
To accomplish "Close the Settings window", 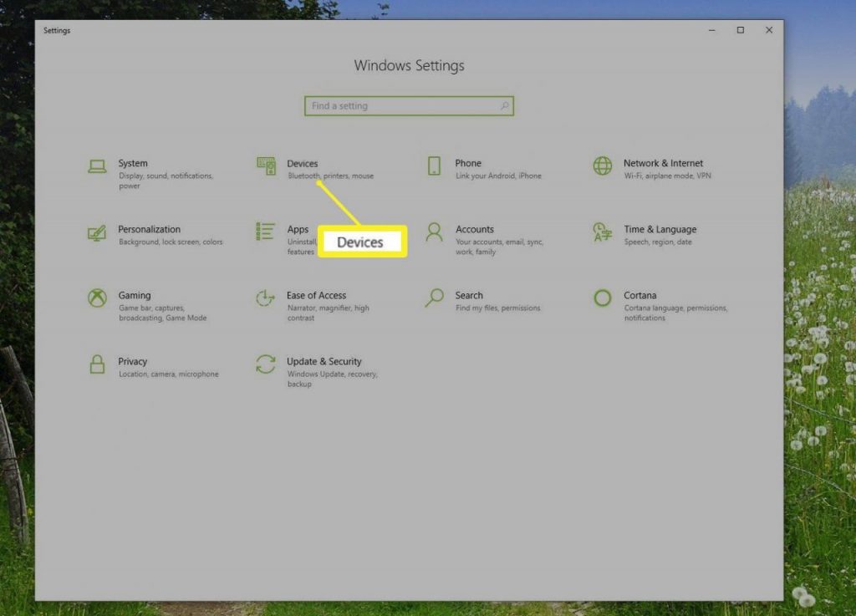I will click(x=769, y=30).
